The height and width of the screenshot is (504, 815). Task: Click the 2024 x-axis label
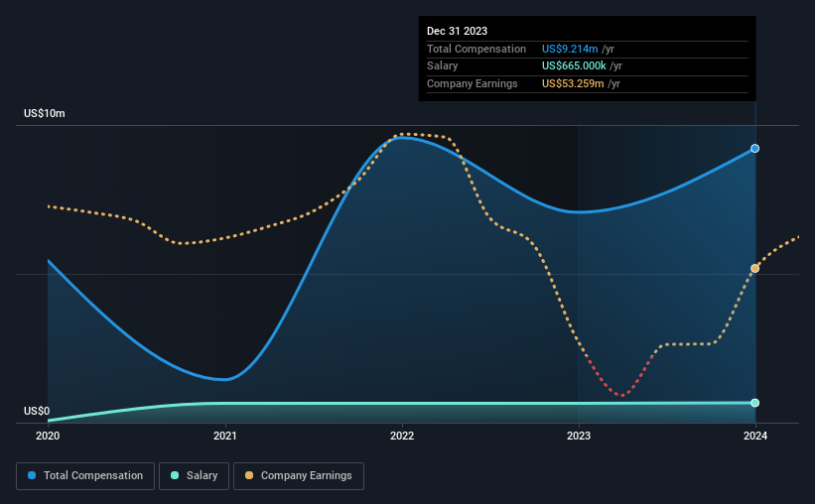click(755, 436)
